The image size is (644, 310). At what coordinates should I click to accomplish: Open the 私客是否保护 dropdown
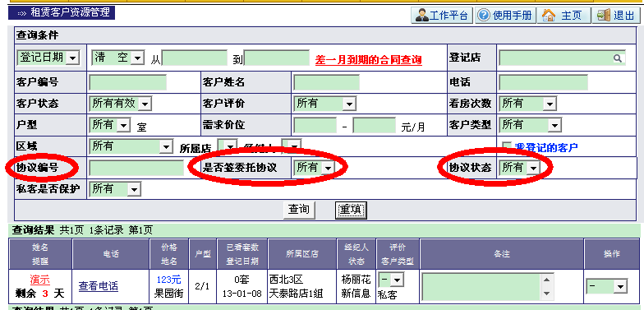[115, 189]
